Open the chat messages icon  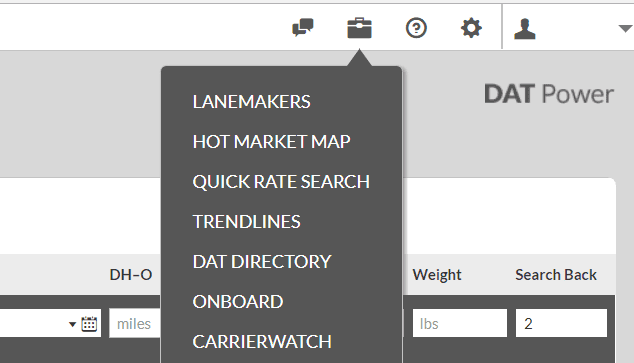(303, 27)
